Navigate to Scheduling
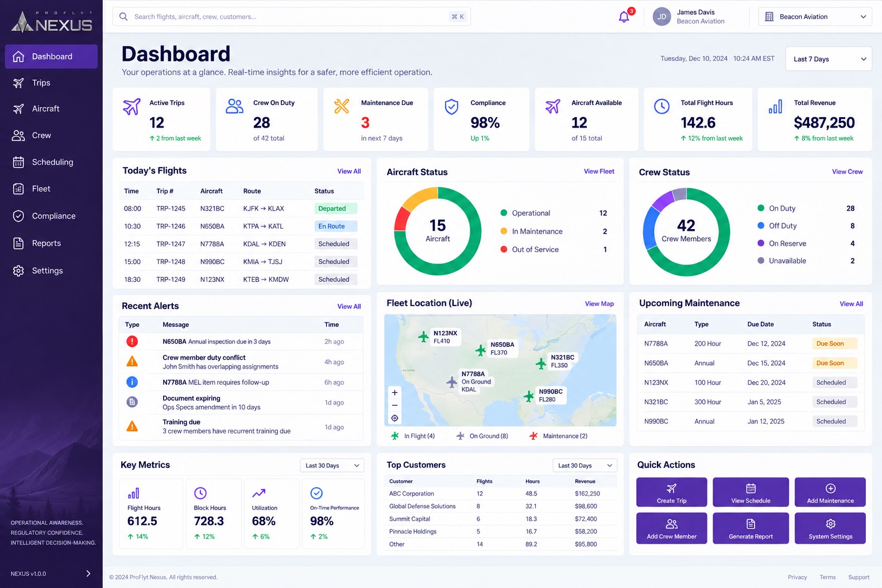Screen dimensions: 882x588 [51, 162]
